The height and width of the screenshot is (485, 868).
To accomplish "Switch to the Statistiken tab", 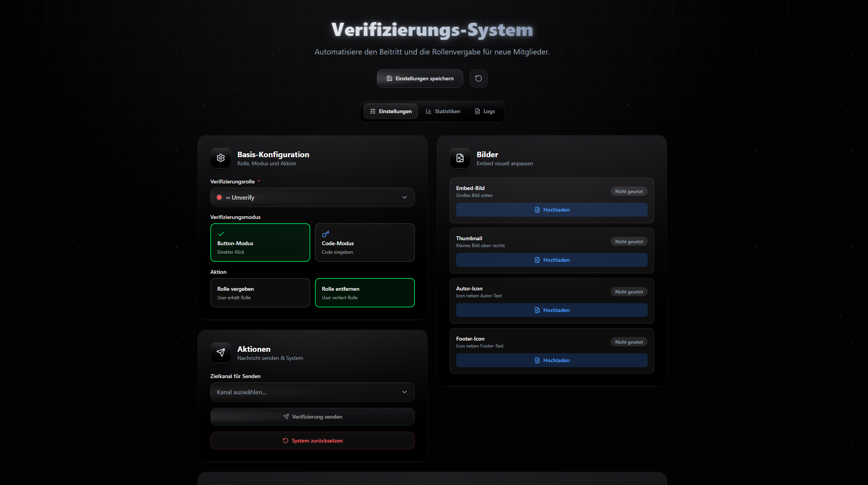I will tap(443, 111).
